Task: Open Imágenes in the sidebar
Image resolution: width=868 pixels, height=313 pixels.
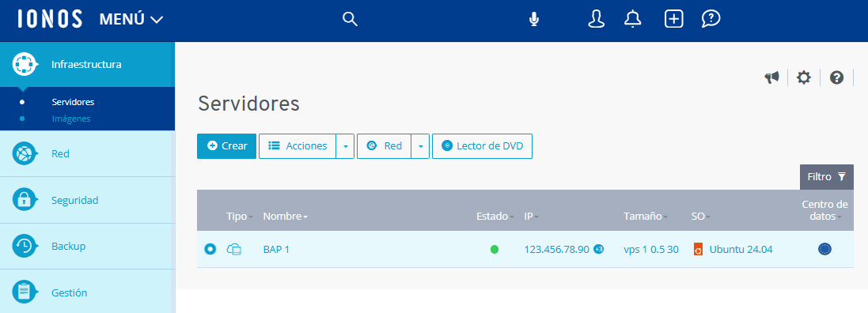Action: tap(71, 119)
